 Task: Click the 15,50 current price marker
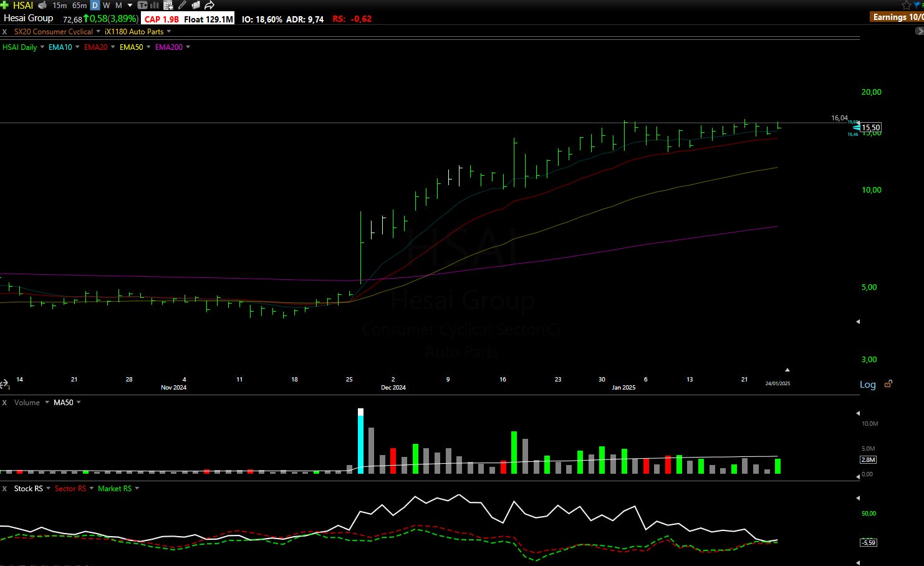pos(871,127)
